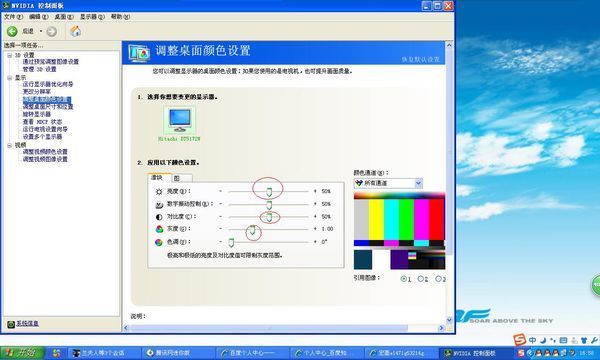Collapse the 显示 tree group
600x360 pixels.
tap(10, 78)
